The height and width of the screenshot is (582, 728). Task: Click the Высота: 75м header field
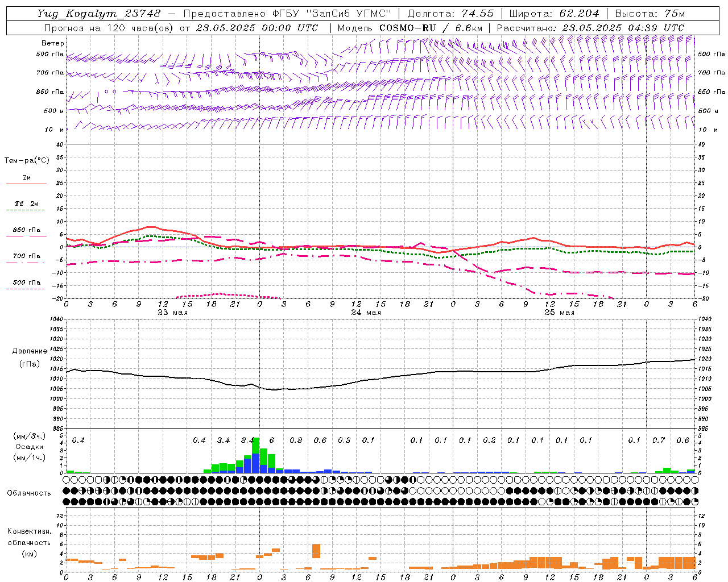coord(650,14)
